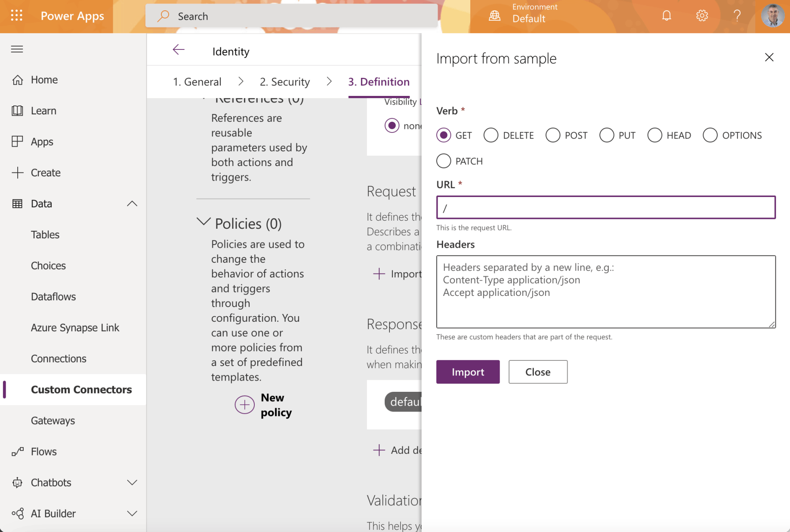Select the HEAD verb radio button
790x532 pixels.
[x=655, y=135]
